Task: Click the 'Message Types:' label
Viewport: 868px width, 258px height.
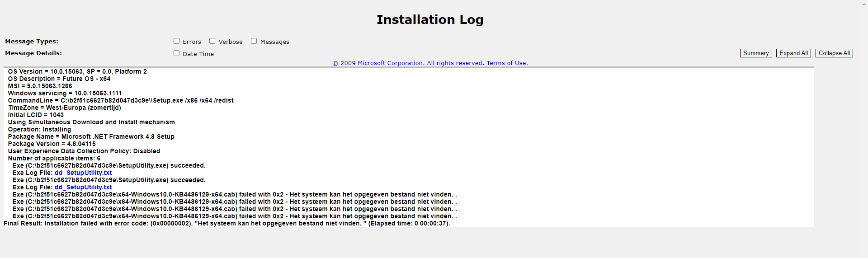Action: [32, 41]
